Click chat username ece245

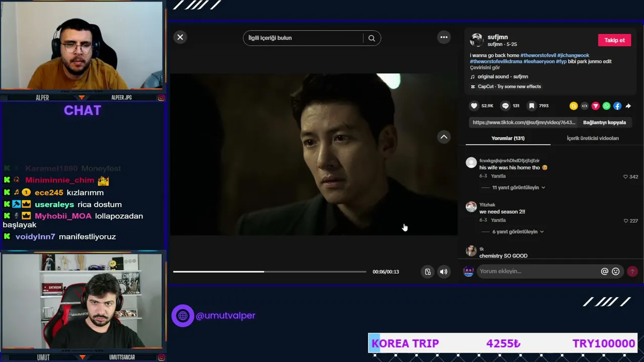click(x=49, y=193)
